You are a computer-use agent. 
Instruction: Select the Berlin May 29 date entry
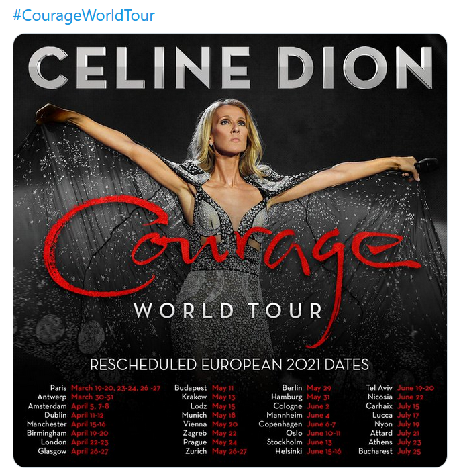coord(305,388)
